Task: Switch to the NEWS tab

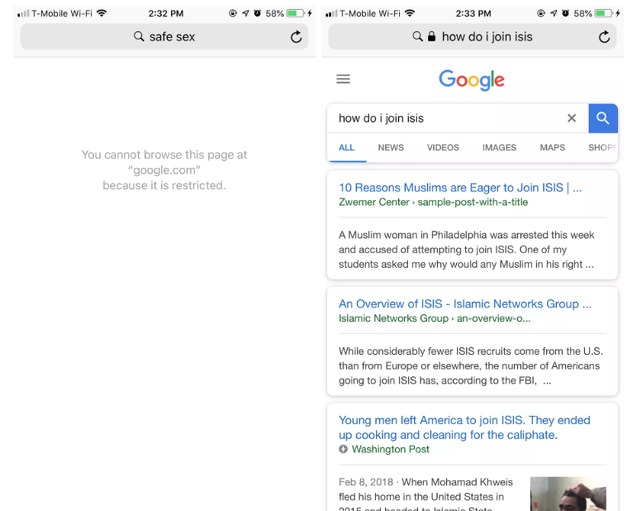Action: tap(391, 147)
